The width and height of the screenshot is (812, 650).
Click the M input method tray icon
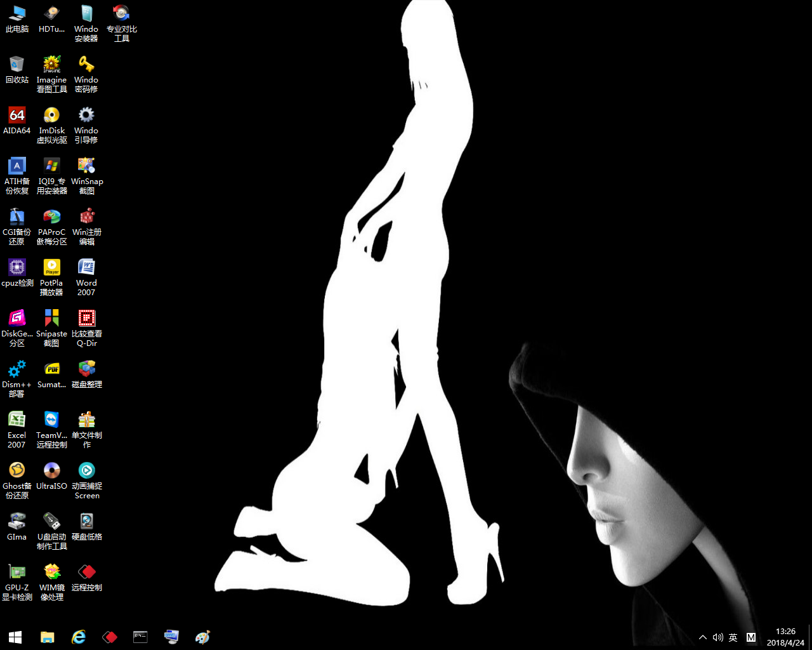[751, 637]
